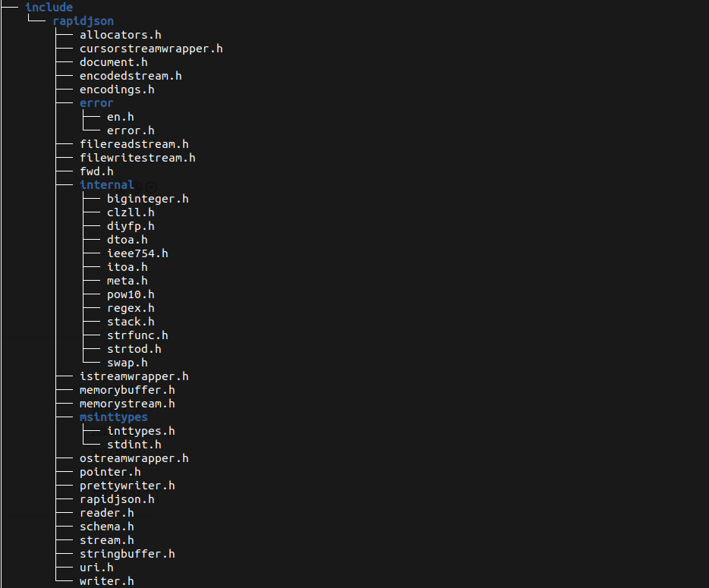Viewport: 709px width, 588px height.
Task: Click itoa.h entry
Action: [127, 267]
